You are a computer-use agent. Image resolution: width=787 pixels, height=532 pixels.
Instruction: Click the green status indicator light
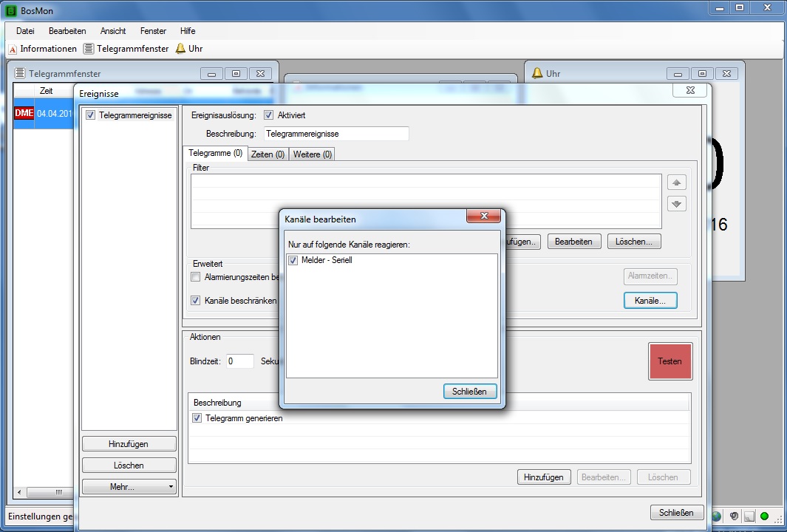coord(764,516)
